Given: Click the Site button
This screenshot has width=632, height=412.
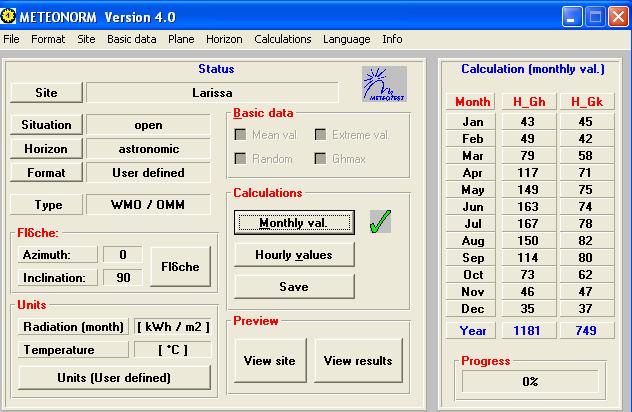Looking at the screenshot, I should pyautogui.click(x=46, y=93).
